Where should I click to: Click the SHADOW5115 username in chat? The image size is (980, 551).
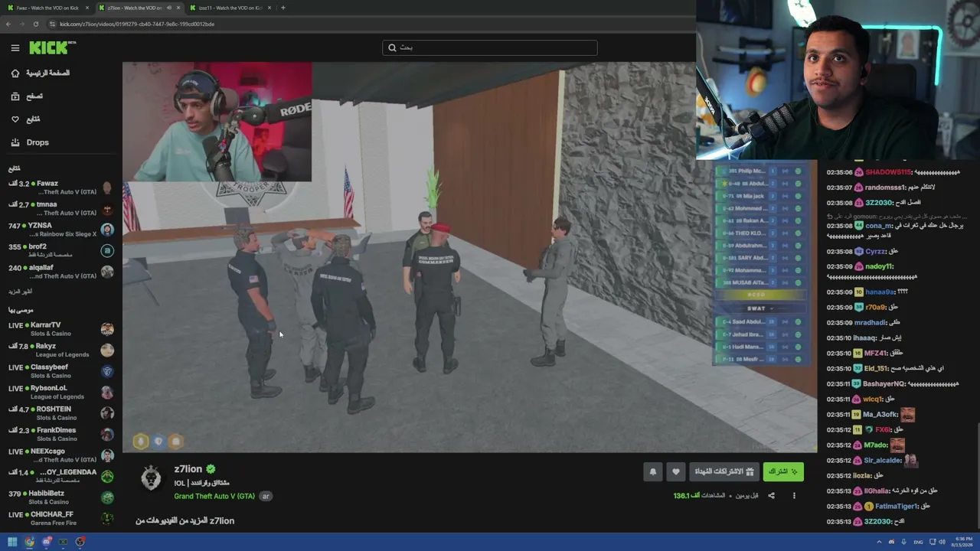(x=888, y=172)
